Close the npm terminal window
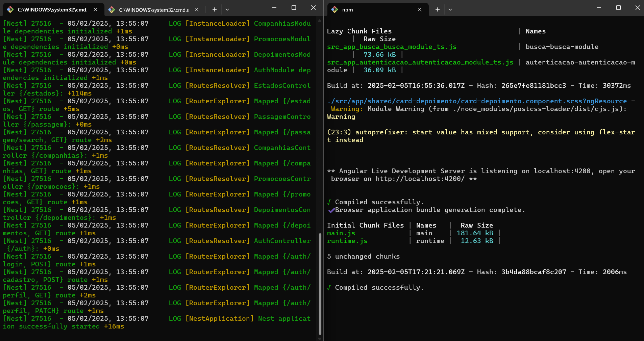644x341 pixels. [x=637, y=7]
